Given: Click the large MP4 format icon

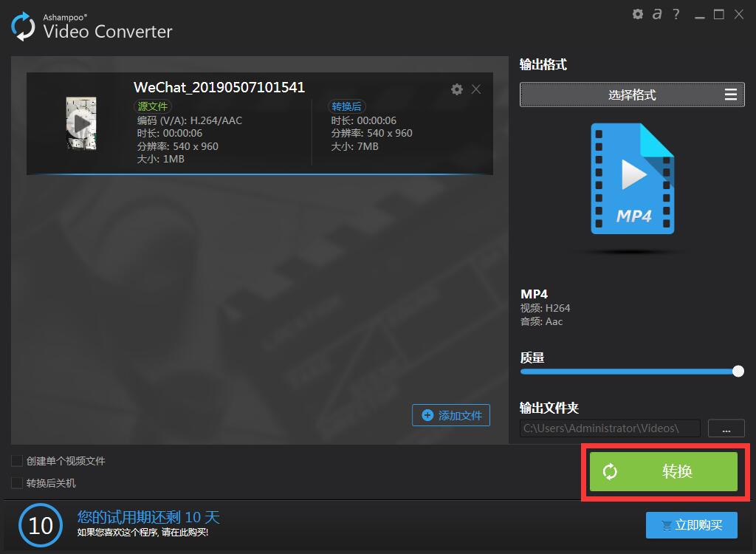Looking at the screenshot, I should 633,179.
